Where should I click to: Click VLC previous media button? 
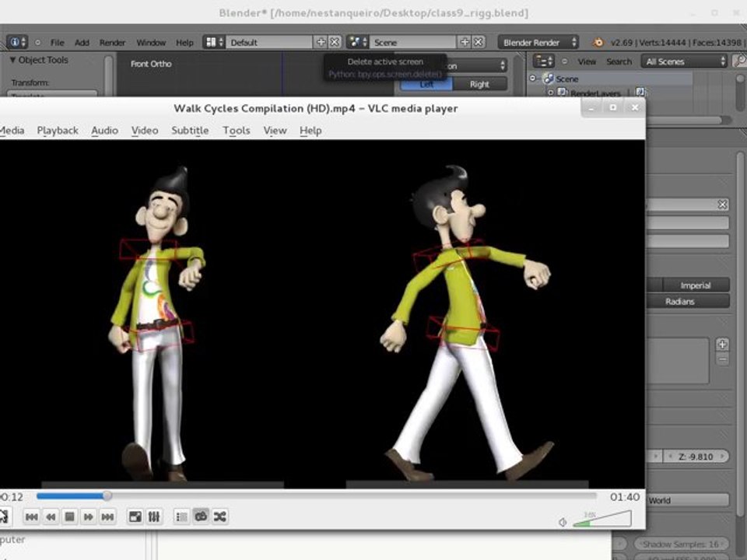tap(31, 516)
